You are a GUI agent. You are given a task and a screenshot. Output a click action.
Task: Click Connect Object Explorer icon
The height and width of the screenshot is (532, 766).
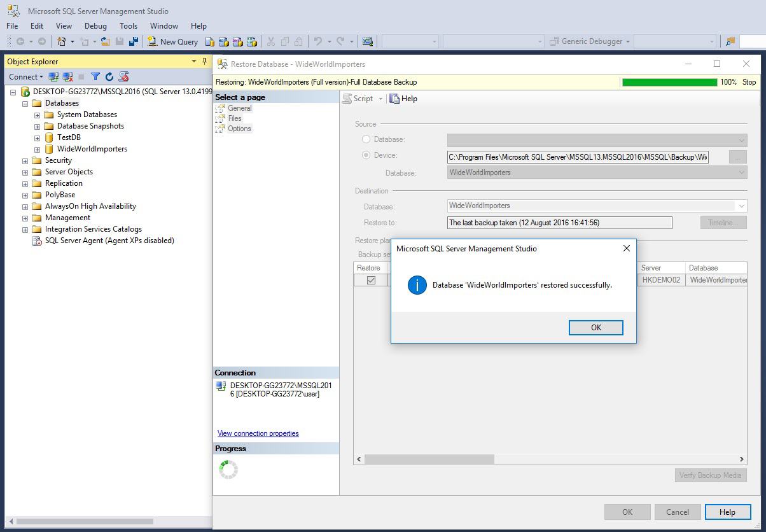(x=54, y=77)
